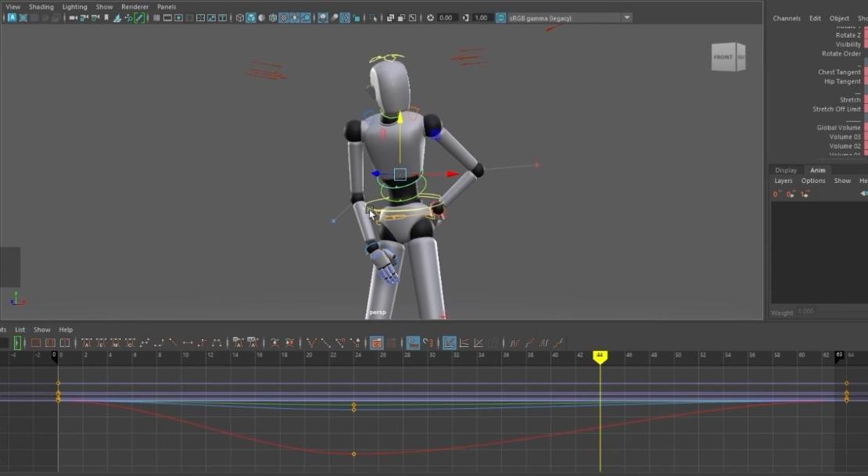Toggle textured display icon
This screenshot has height=476, width=868.
(x=283, y=18)
